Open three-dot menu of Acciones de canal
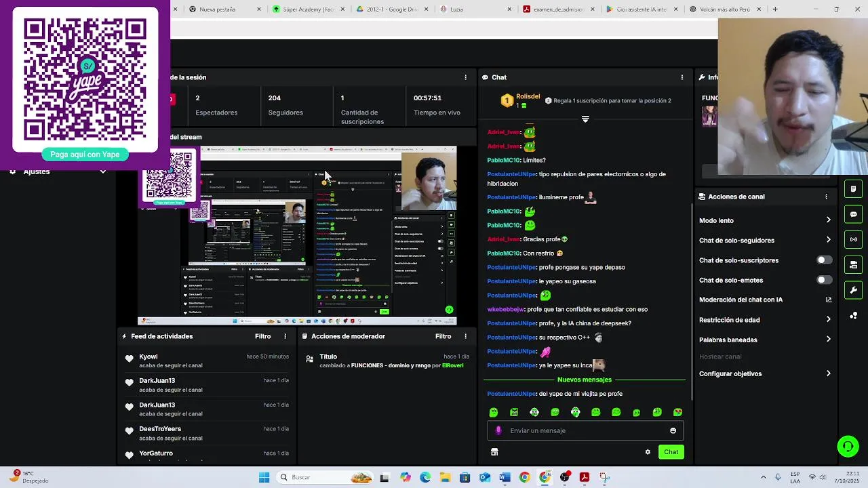The height and width of the screenshot is (488, 868). (x=826, y=197)
